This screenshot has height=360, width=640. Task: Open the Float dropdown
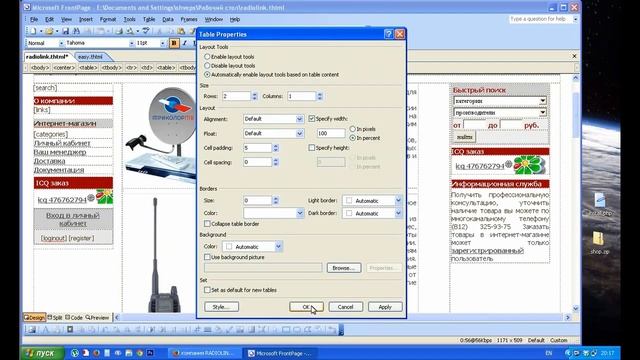click(300, 133)
